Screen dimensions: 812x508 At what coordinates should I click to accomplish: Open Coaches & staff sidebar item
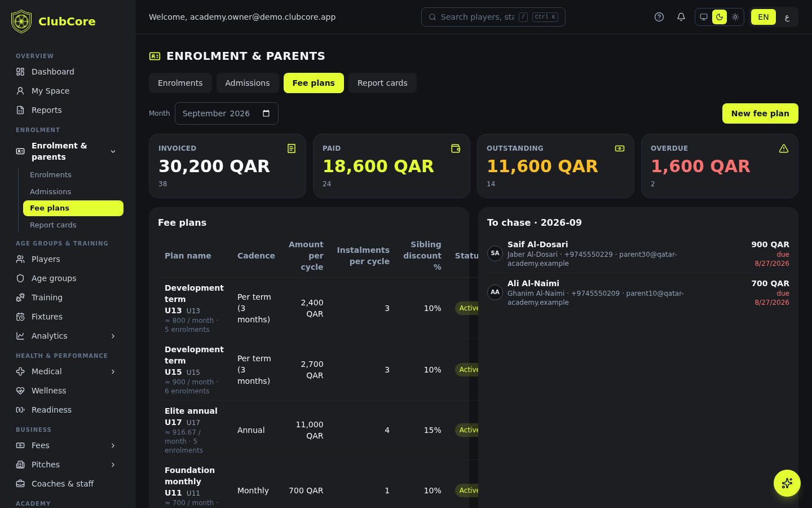click(68, 484)
